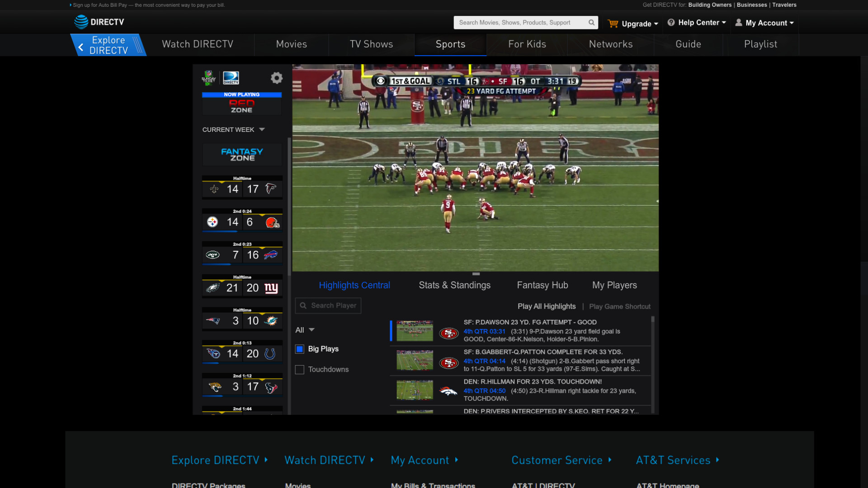
Task: Click the back arrow on Explore DIRECTV
Action: tap(81, 47)
